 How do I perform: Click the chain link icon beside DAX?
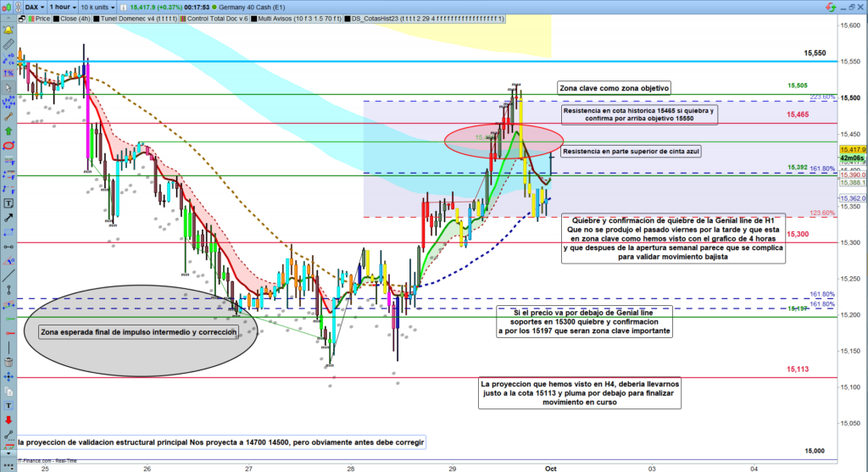[19, 5]
